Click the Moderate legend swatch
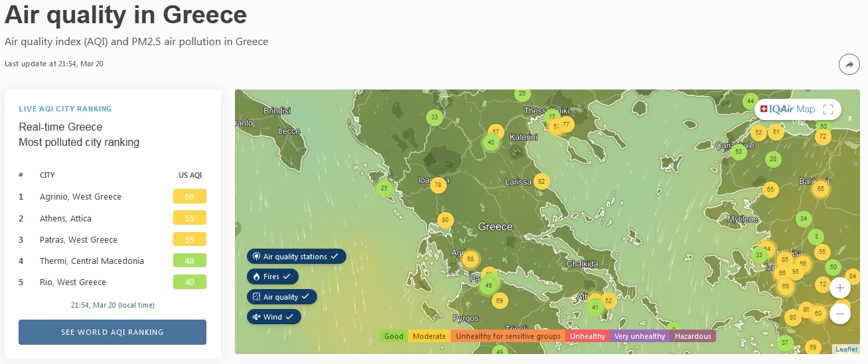 tap(429, 336)
